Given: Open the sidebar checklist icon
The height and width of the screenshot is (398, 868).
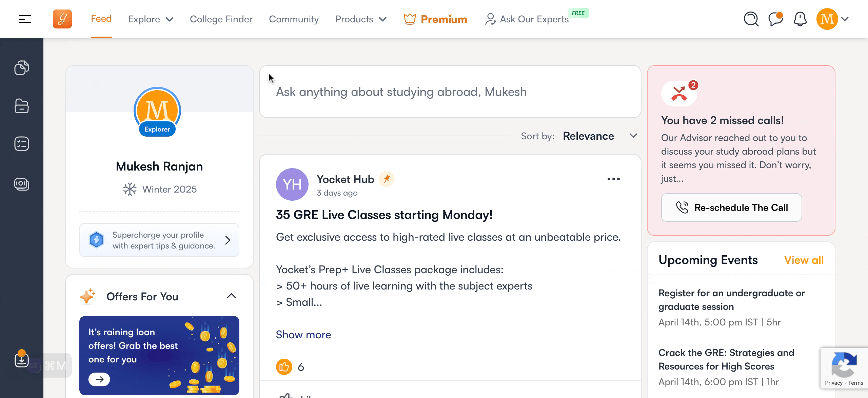Looking at the screenshot, I should 22,144.
